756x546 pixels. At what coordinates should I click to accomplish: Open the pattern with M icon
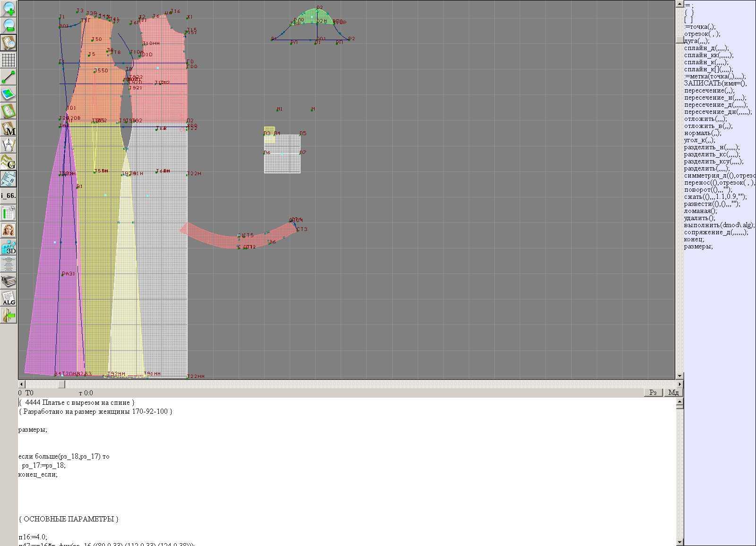pyautogui.click(x=9, y=128)
